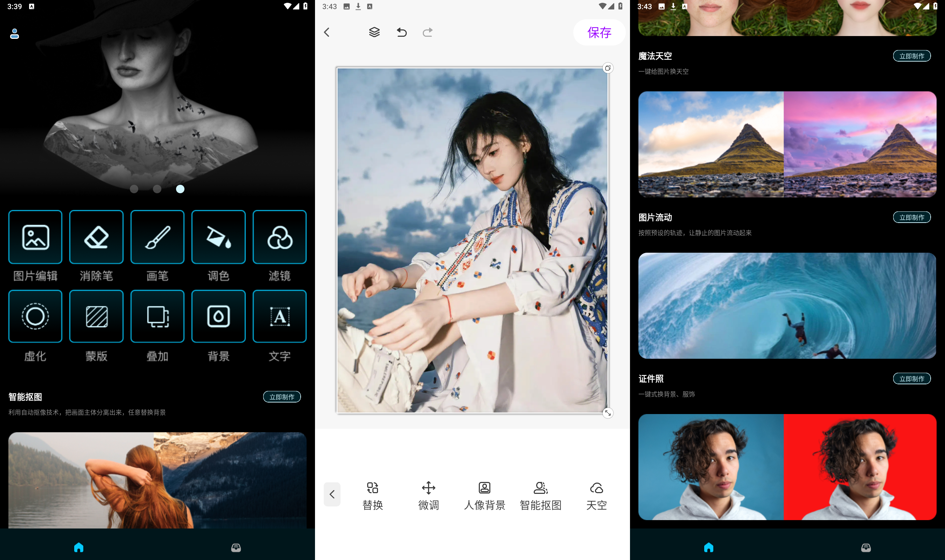The height and width of the screenshot is (560, 945).
Task: Tap 立即制作 next to 智能抠图
Action: point(282,397)
